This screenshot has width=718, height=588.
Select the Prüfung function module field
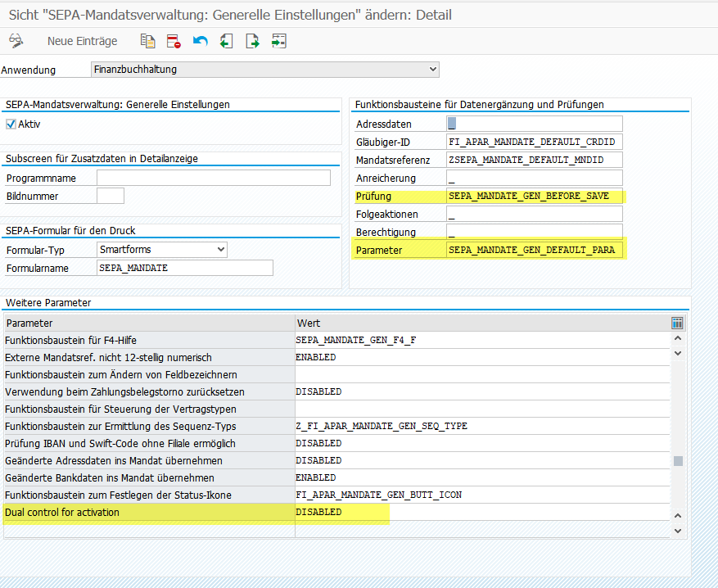(x=534, y=196)
